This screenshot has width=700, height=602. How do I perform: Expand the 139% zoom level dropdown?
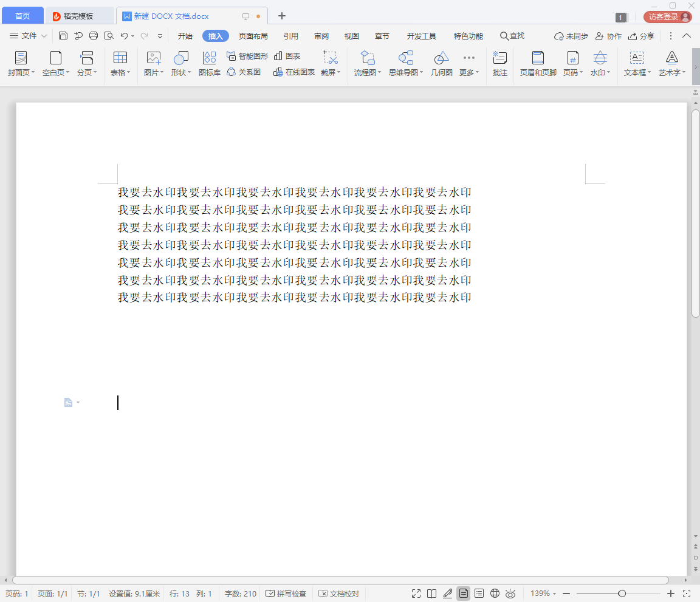(543, 593)
